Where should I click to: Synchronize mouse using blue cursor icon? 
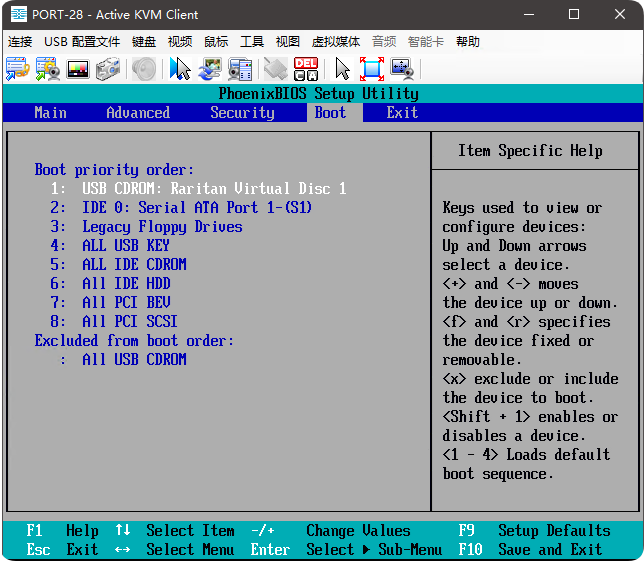click(x=180, y=69)
